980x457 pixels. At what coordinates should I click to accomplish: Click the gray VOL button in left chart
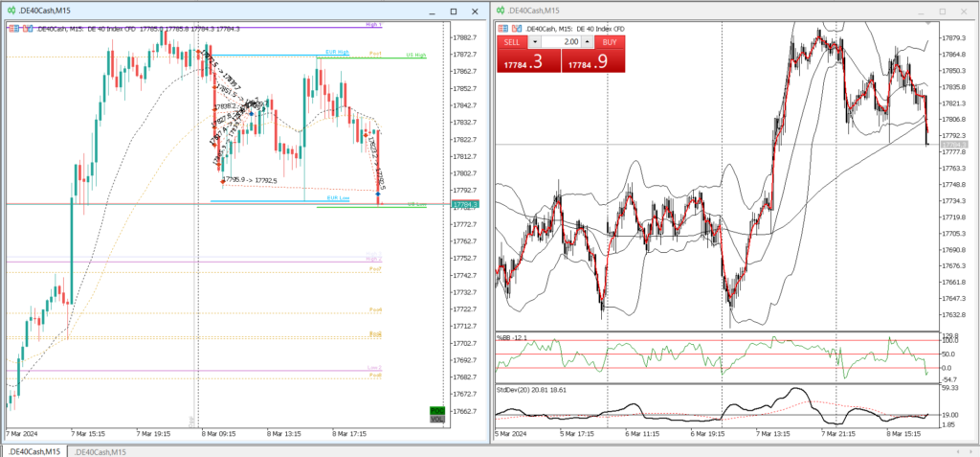coord(436,419)
